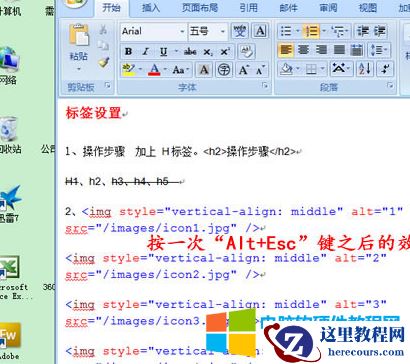Viewport: 410px width, 364px height.
Task: Switch to the 插入 (Insert) tab
Action: (151, 8)
